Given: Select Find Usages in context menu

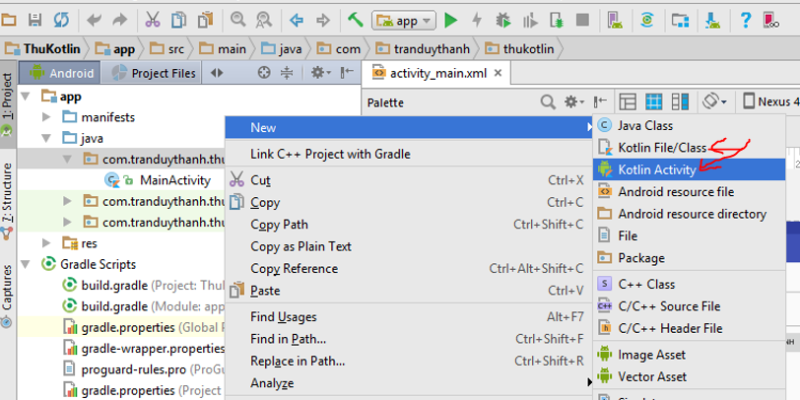Looking at the screenshot, I should [x=283, y=317].
